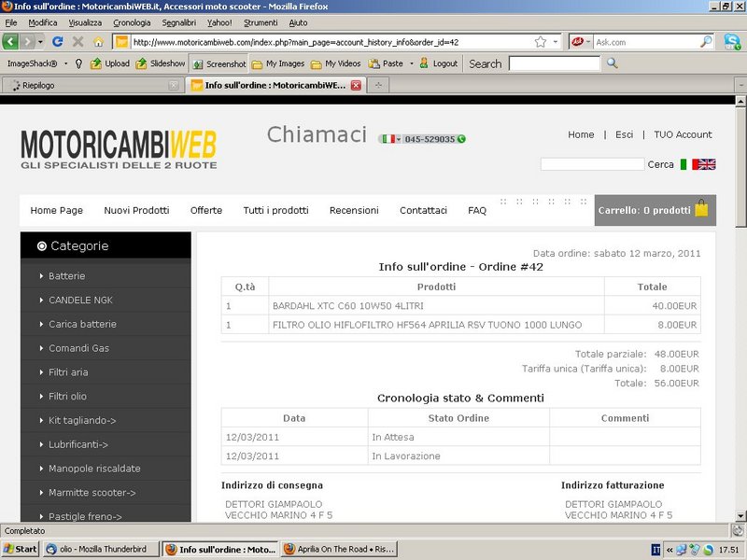
Task: Open the address bar history dropdown
Action: (x=556, y=42)
